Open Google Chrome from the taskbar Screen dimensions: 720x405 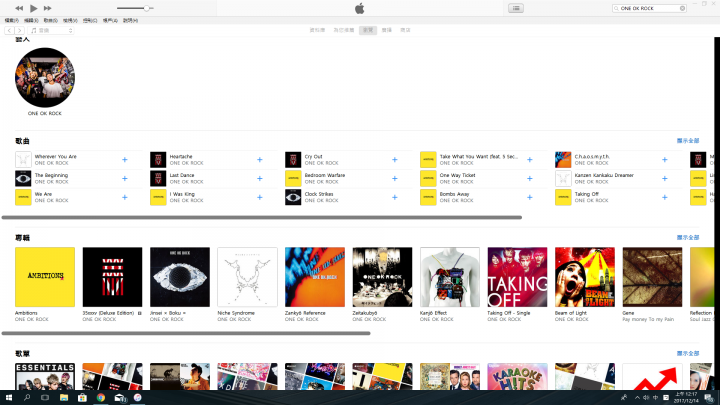click(101, 398)
